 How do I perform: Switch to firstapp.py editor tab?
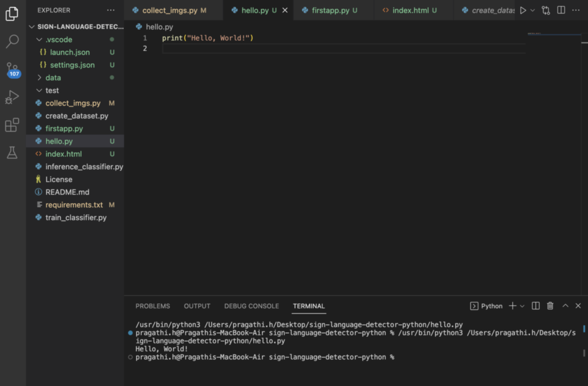330,10
